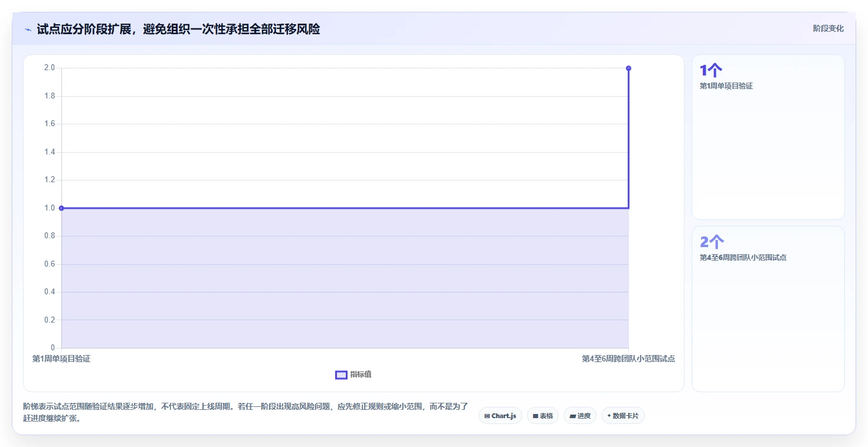
Task: Click the Chart.js chip
Action: tap(500, 416)
